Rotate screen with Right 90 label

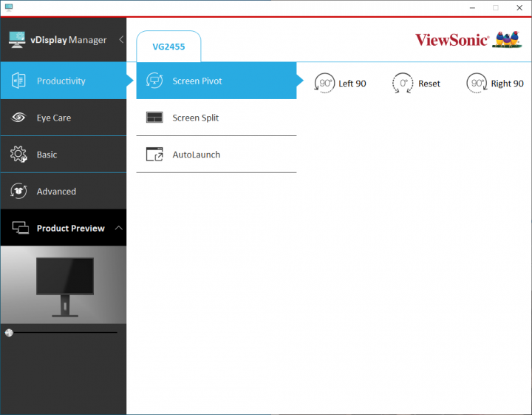coord(507,84)
